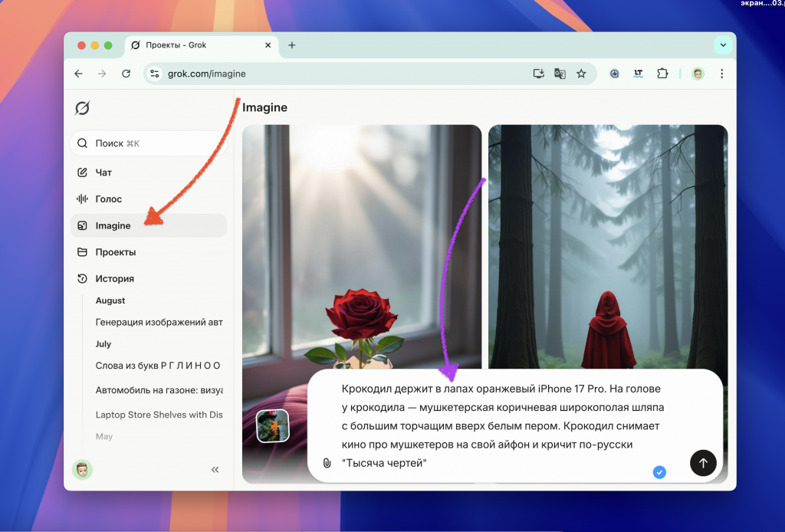Close the 'Проекты - Grok' tab
This screenshot has height=532, width=785.
(x=268, y=45)
